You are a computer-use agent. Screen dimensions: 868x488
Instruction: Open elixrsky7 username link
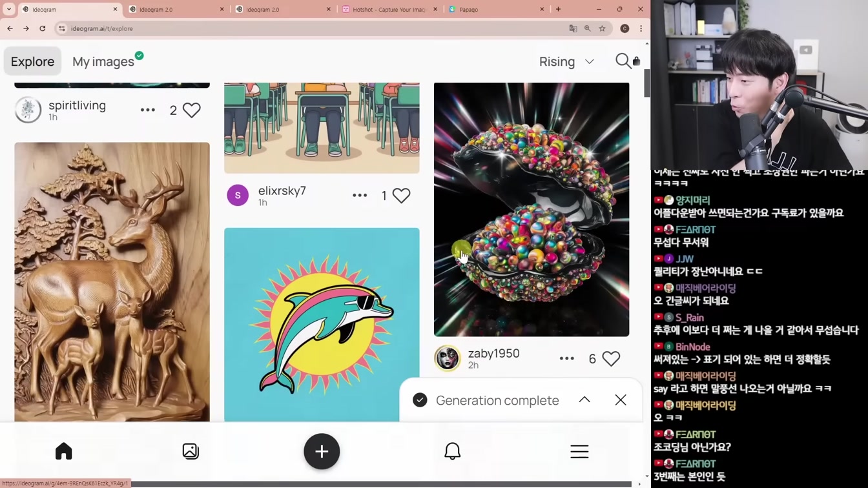282,190
